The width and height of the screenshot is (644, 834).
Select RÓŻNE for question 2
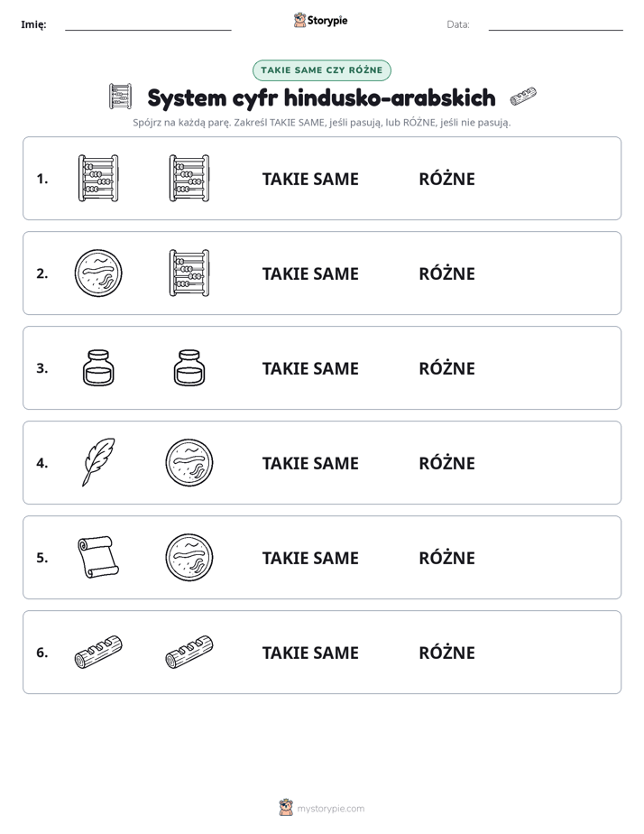446,273
